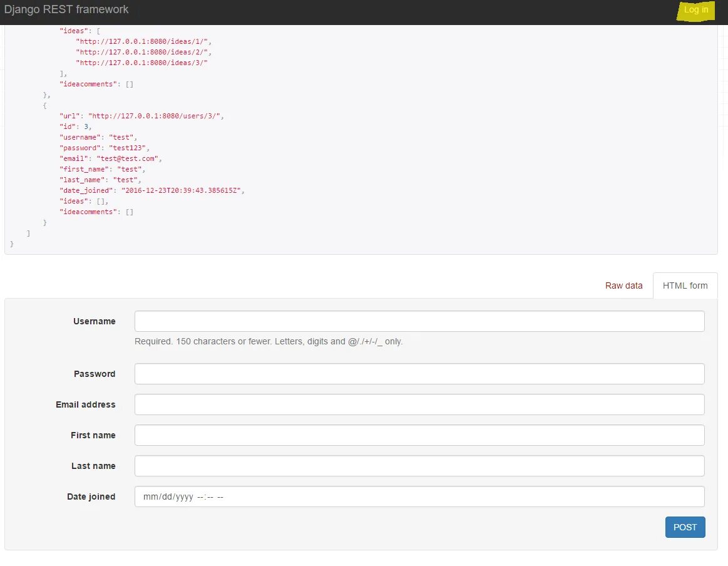
Task: Click the Email address form label
Action: (86, 404)
